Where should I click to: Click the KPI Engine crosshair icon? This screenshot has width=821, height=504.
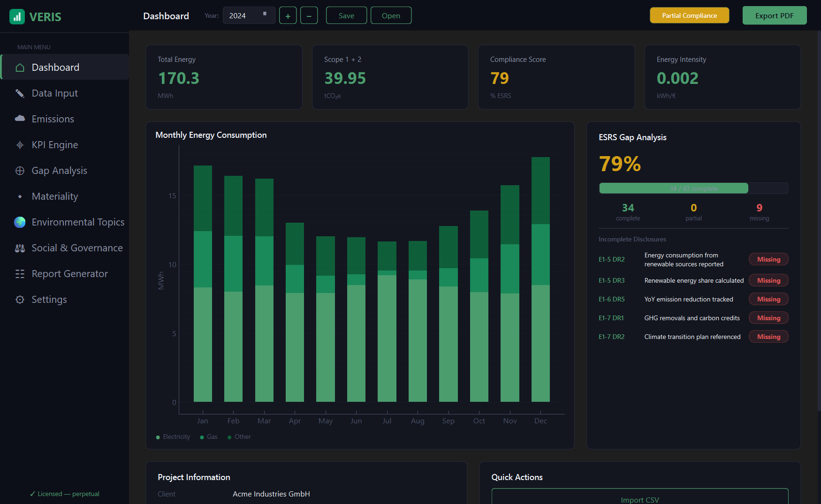pyautogui.click(x=20, y=145)
